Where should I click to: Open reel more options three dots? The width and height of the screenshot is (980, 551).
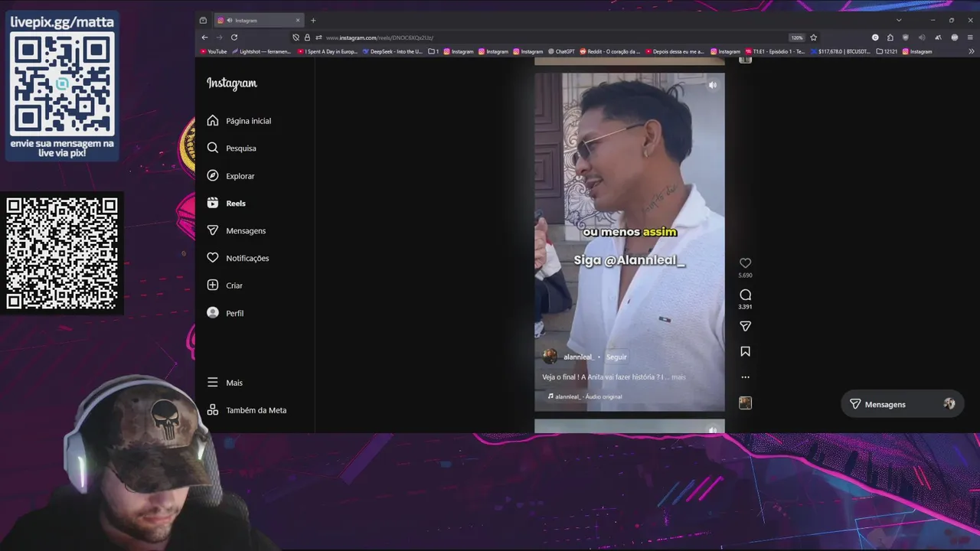tap(745, 377)
